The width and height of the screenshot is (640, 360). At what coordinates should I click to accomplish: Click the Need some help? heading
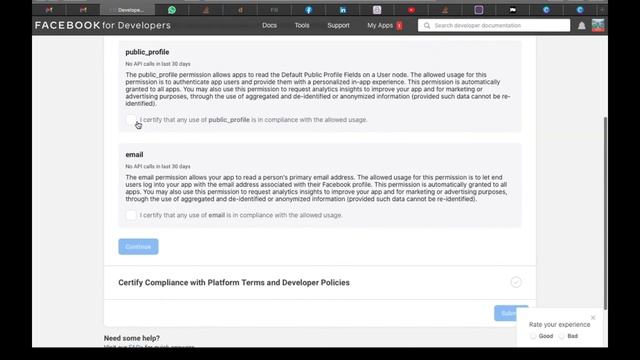point(132,338)
